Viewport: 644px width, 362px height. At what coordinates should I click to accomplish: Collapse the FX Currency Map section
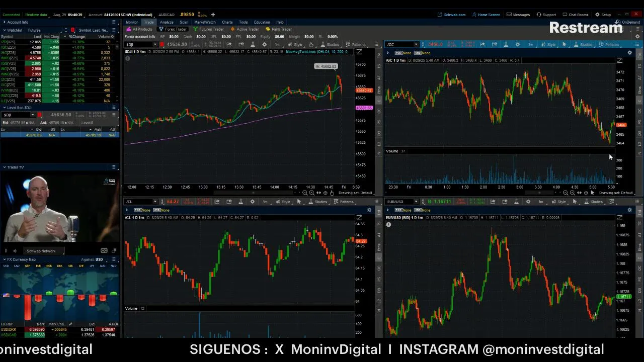click(4, 259)
